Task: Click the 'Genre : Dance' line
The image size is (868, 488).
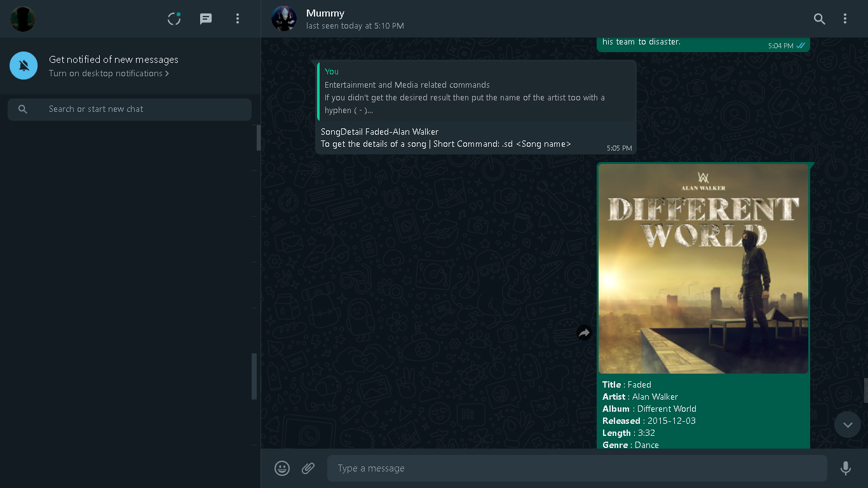Action: 630,445
